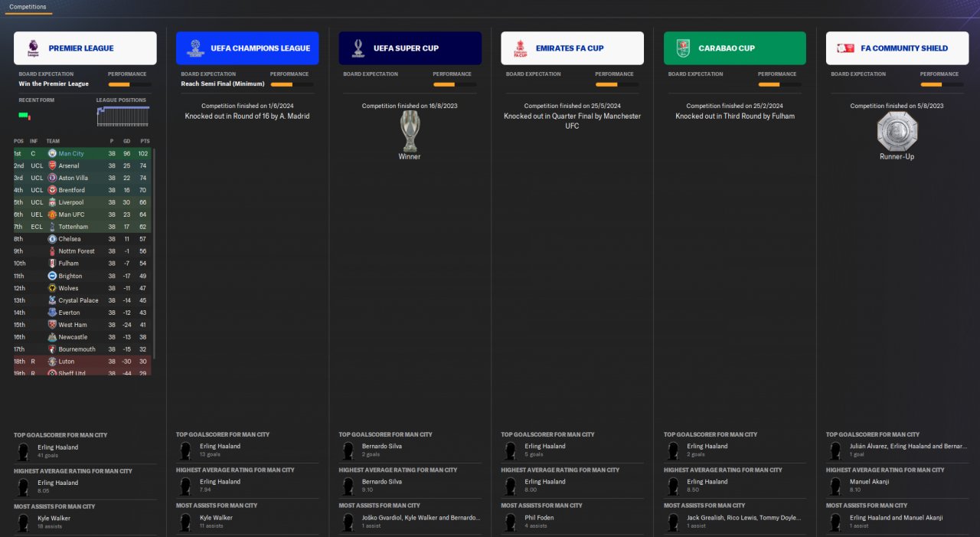The height and width of the screenshot is (537, 980).
Task: Click the Champions League performance bar
Action: 292,84
